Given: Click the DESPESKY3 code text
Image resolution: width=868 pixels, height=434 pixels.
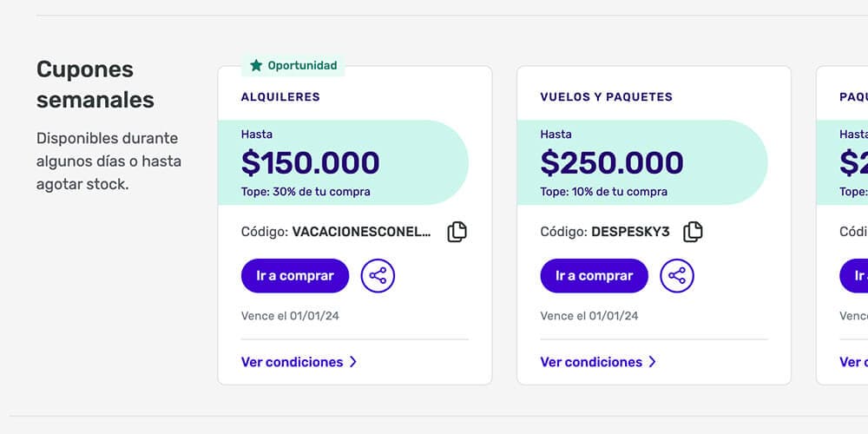Looking at the screenshot, I should (x=630, y=232).
